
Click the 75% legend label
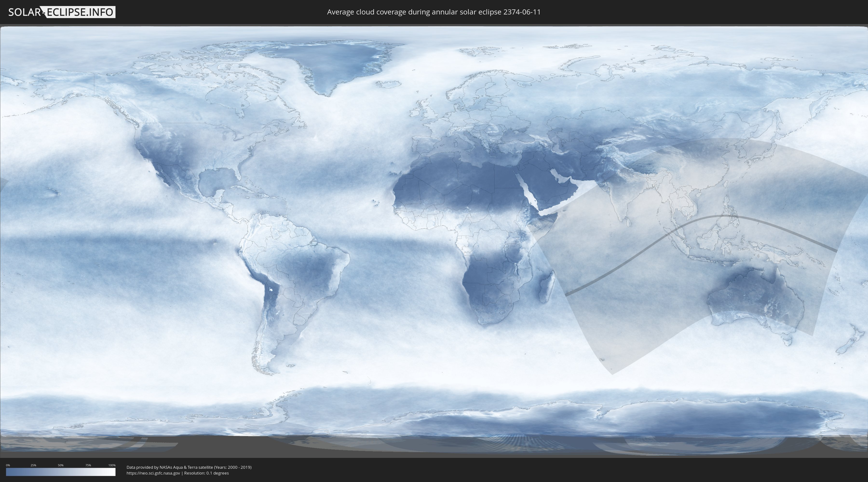click(x=88, y=465)
